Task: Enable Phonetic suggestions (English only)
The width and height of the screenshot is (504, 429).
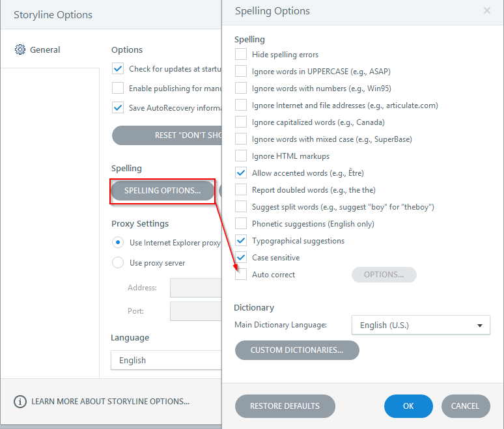Action: pos(241,224)
